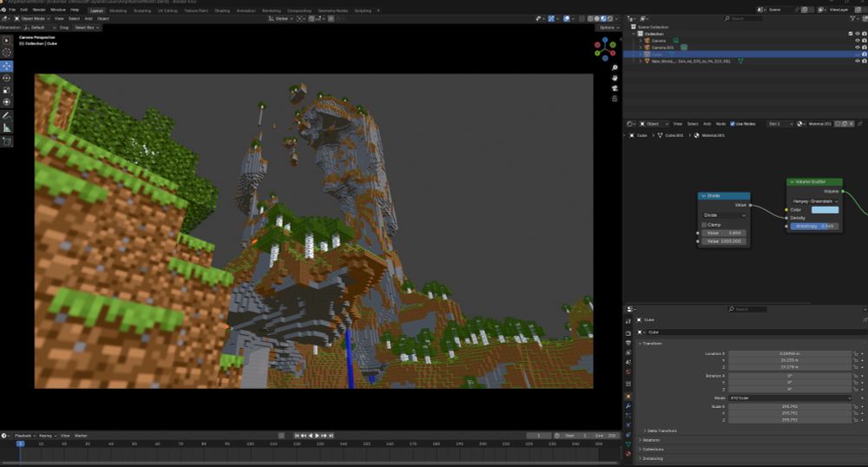The width and height of the screenshot is (868, 467).
Task: Select the Select Box tool
Action: point(7,41)
